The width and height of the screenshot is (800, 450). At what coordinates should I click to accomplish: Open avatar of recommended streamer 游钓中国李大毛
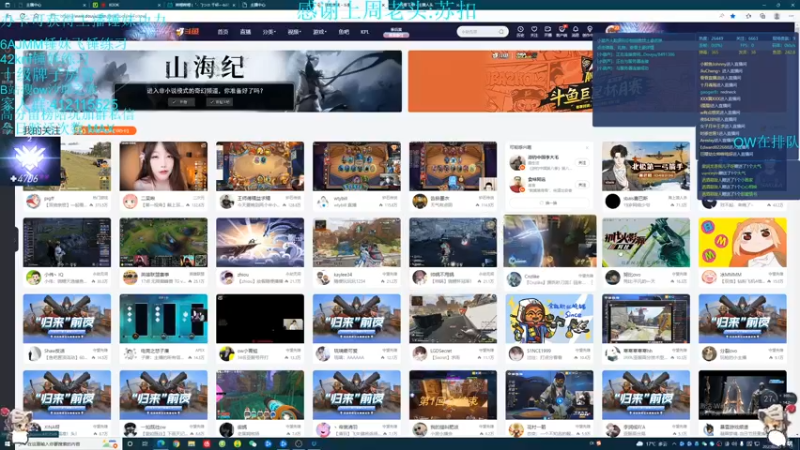[x=517, y=163]
